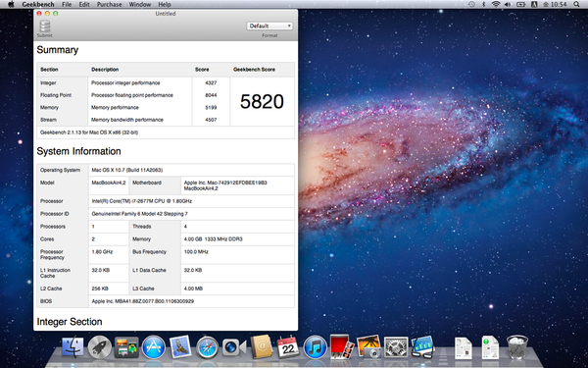Click Apple Inc. motherboard identifier value
This screenshot has width=588, height=368.
tap(225, 185)
